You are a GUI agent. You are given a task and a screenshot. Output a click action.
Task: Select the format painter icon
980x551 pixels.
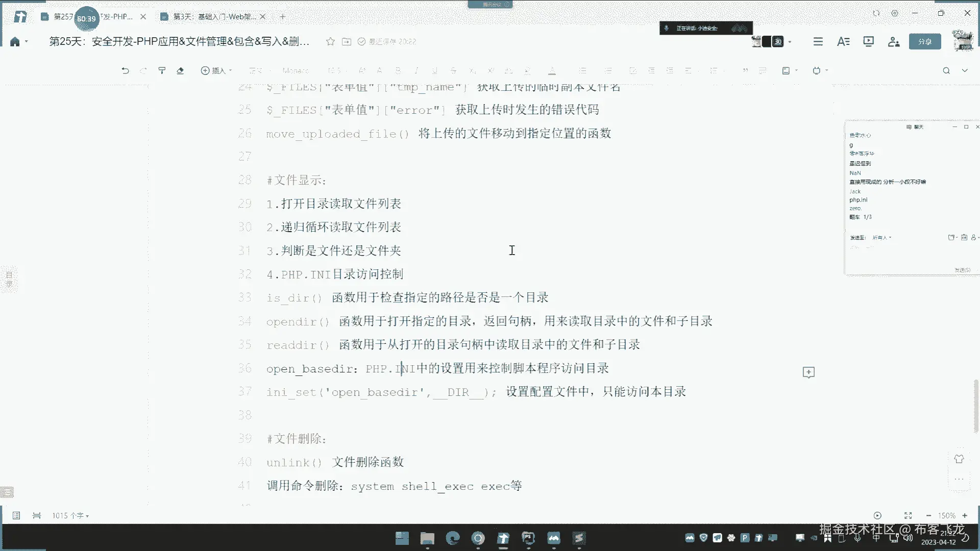tap(162, 70)
